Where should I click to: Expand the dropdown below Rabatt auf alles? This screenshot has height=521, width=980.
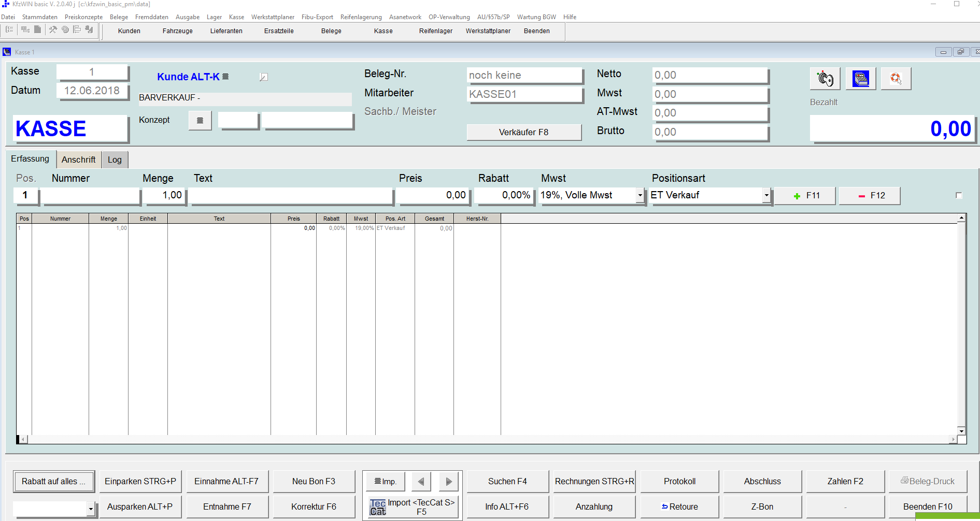click(x=91, y=509)
